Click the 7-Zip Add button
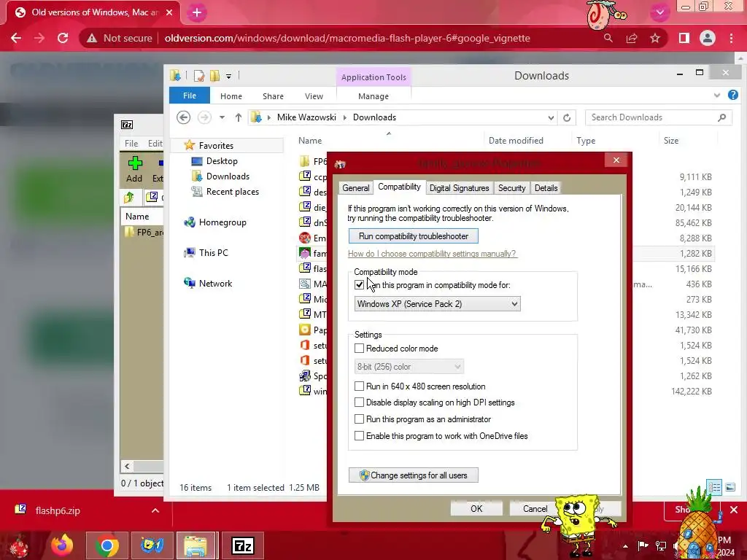This screenshot has height=560, width=747. 135,169
